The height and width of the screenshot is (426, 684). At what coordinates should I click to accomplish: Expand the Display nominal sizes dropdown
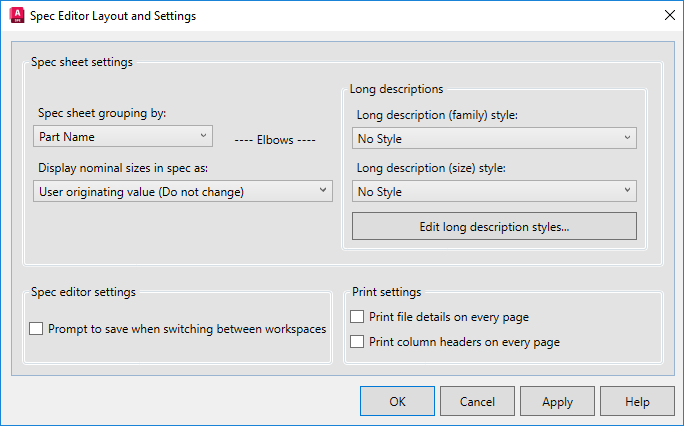click(x=184, y=190)
